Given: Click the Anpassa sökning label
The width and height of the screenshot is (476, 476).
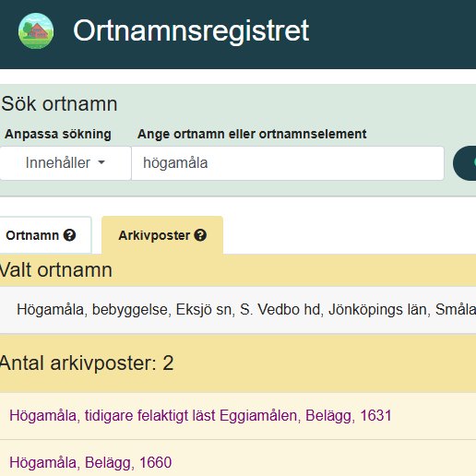Looking at the screenshot, I should pos(58,134).
